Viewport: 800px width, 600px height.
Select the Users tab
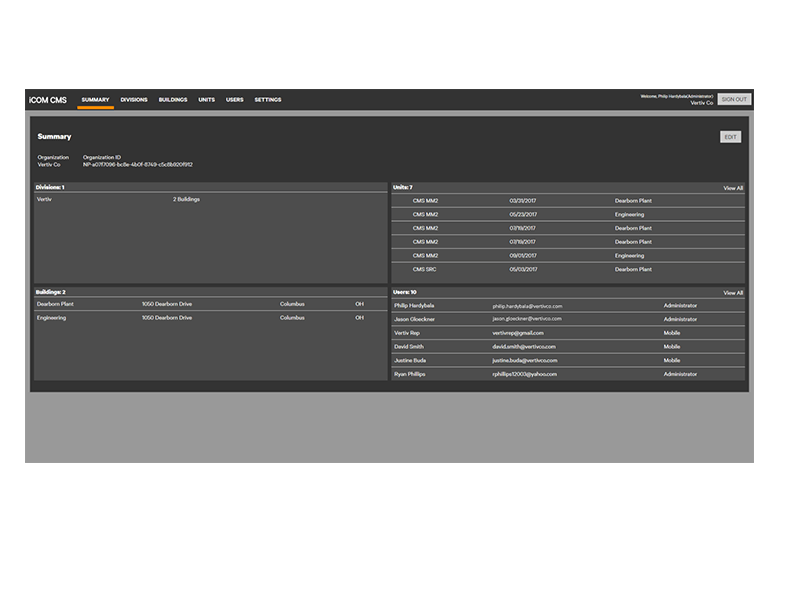pyautogui.click(x=235, y=99)
